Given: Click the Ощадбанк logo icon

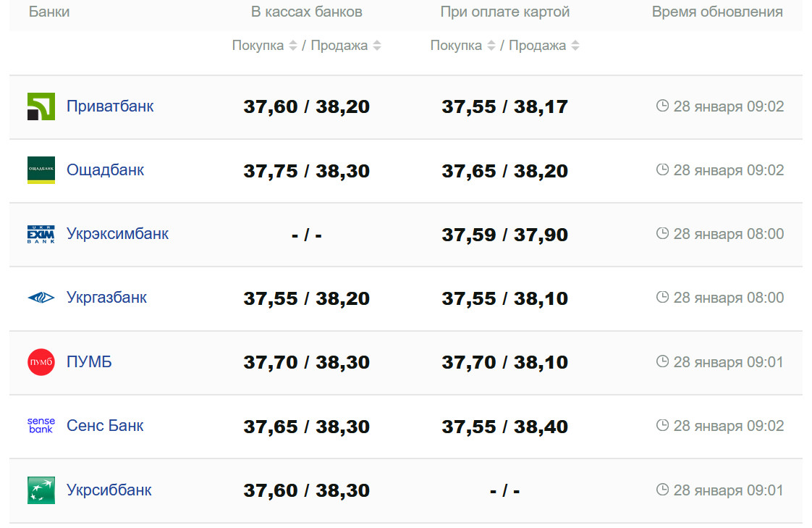Looking at the screenshot, I should click(x=41, y=170).
